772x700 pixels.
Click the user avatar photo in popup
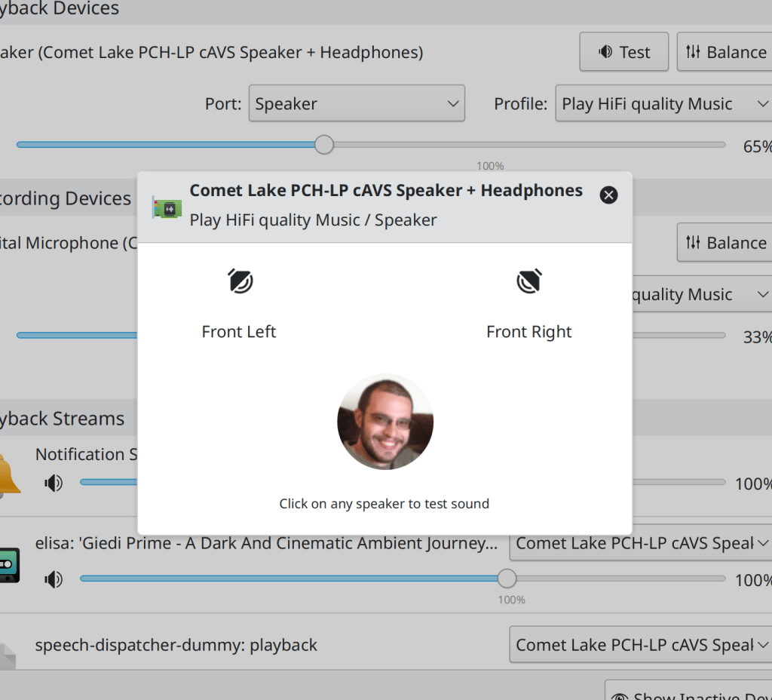pyautogui.click(x=384, y=422)
